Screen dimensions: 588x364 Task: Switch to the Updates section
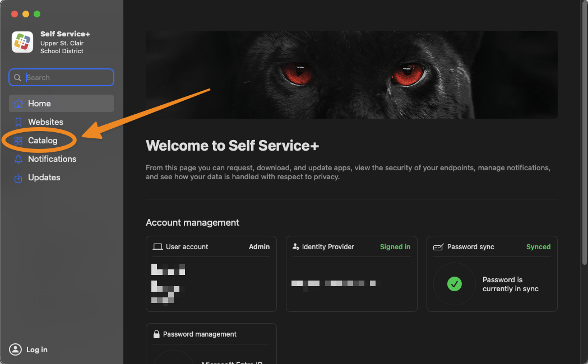tap(61, 178)
